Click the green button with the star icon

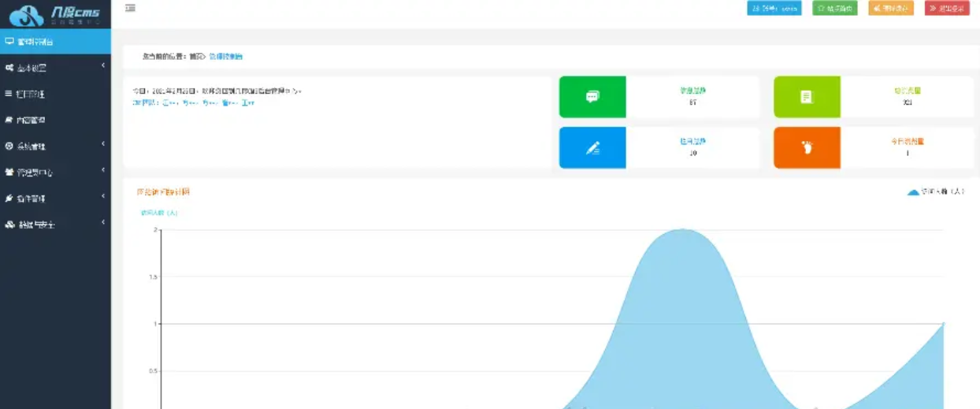[x=834, y=8]
